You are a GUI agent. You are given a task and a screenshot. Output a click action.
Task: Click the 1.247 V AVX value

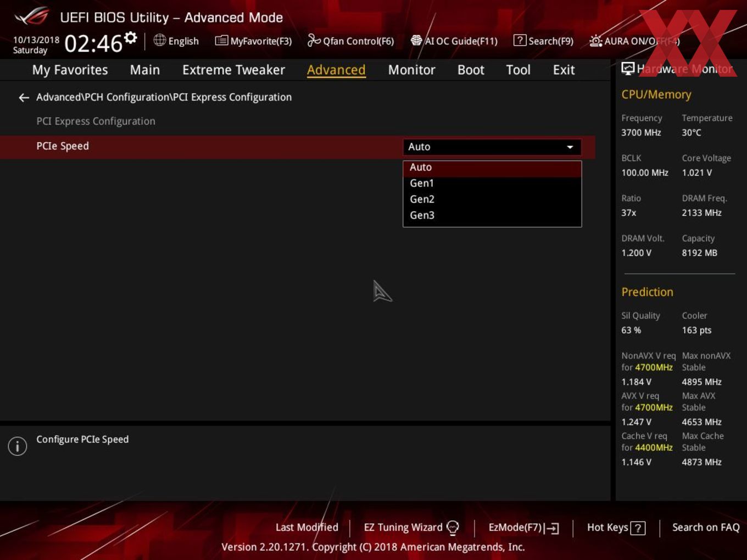click(x=636, y=422)
